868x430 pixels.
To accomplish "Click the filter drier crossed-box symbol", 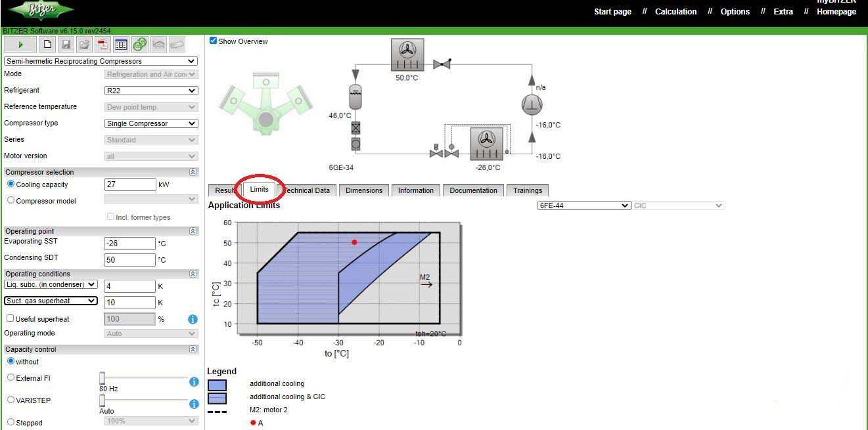I will 355,128.
